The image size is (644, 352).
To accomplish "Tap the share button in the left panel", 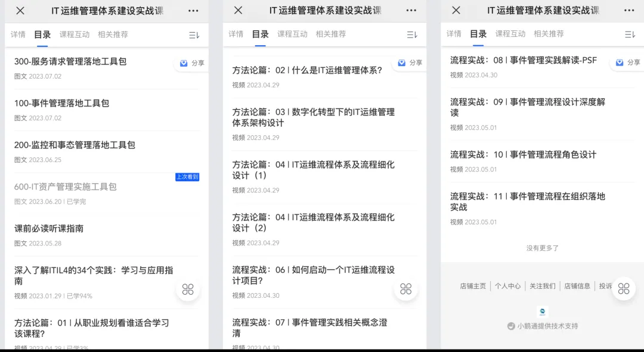I will (192, 63).
